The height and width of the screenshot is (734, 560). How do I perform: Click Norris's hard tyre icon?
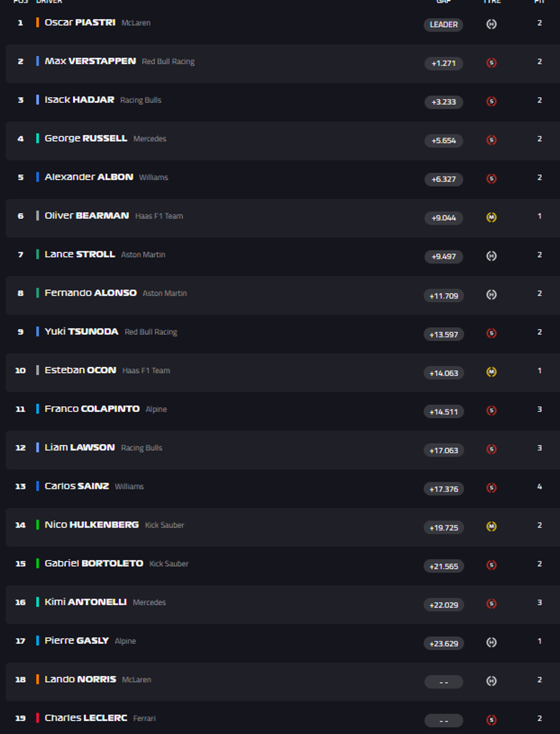coord(491,681)
